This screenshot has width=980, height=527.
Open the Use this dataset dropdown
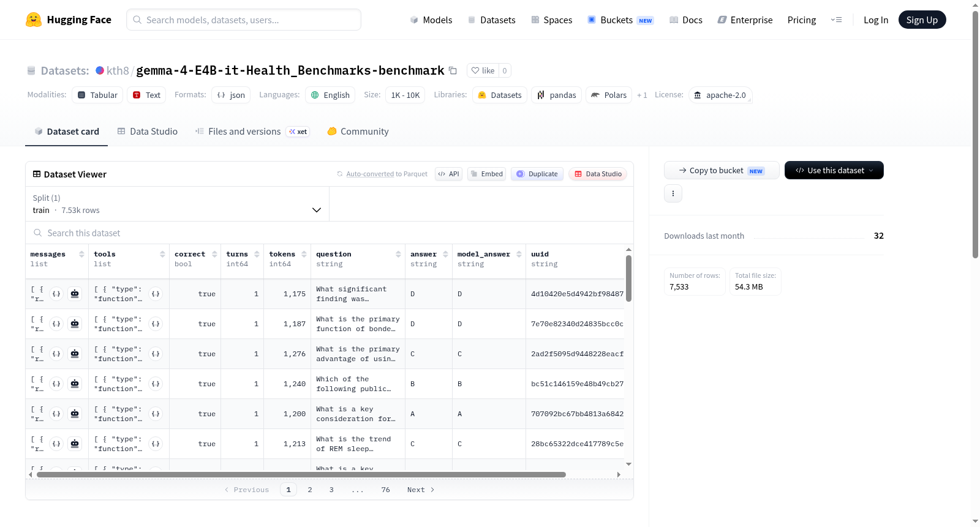(x=834, y=170)
